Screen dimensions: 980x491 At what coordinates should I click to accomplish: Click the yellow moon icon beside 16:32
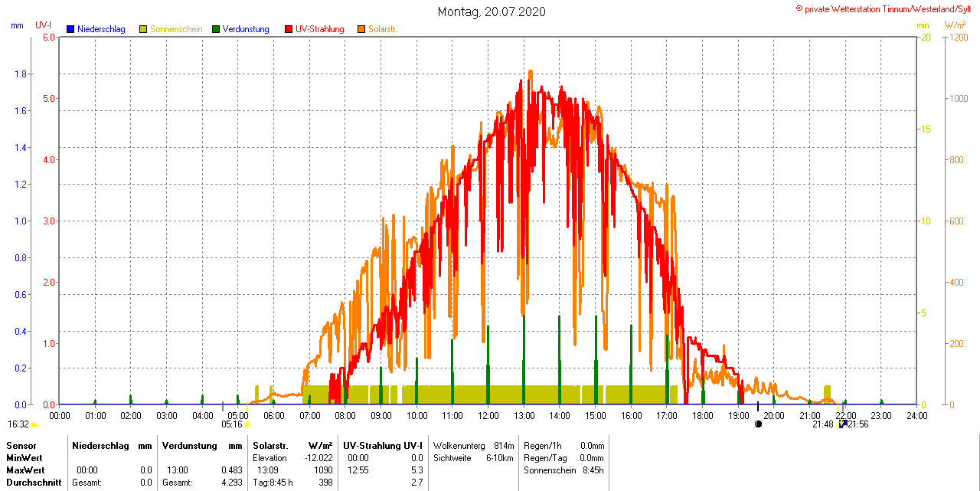34,424
